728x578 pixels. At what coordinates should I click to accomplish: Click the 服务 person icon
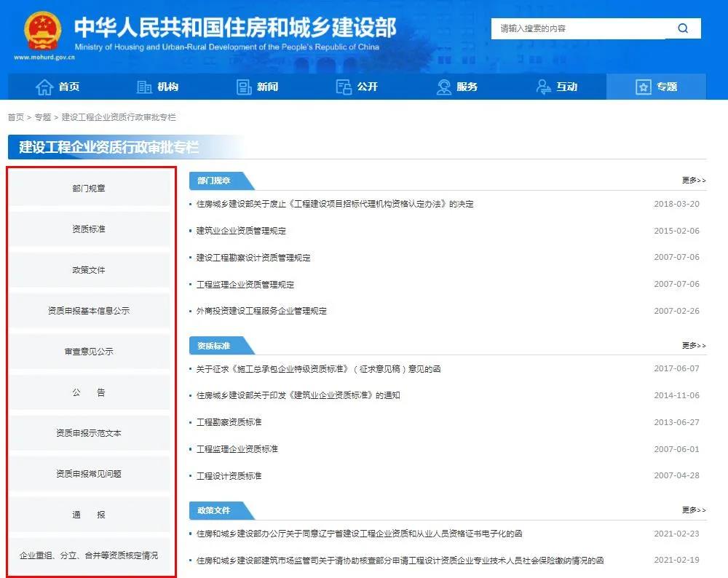tap(444, 87)
